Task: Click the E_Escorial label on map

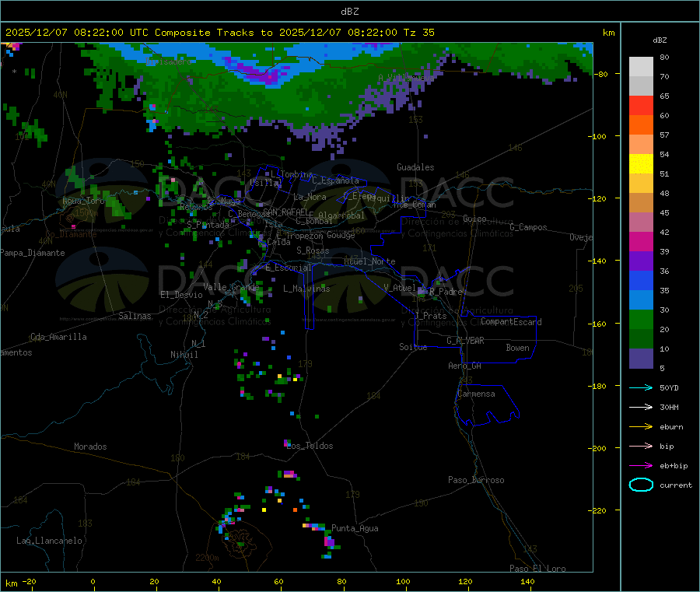Action: (289, 268)
